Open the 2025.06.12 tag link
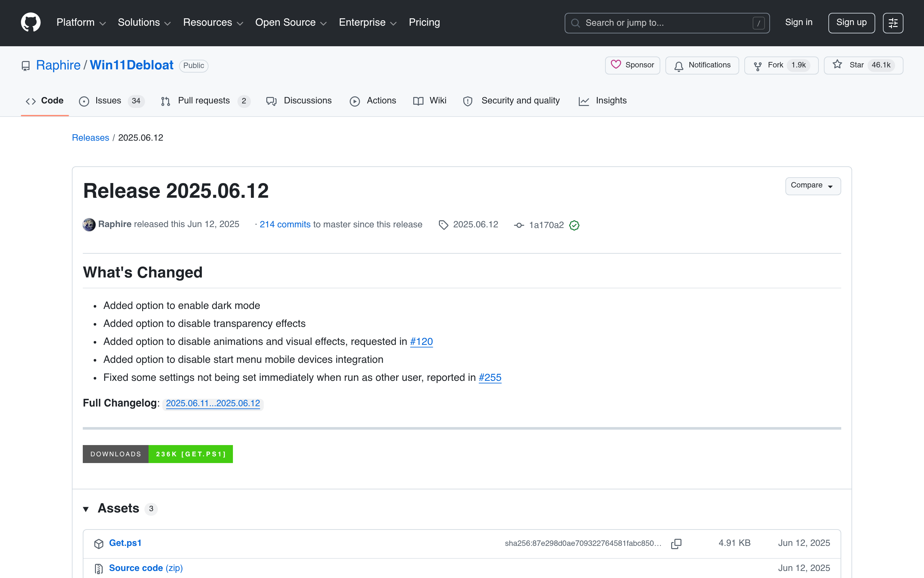 475,224
